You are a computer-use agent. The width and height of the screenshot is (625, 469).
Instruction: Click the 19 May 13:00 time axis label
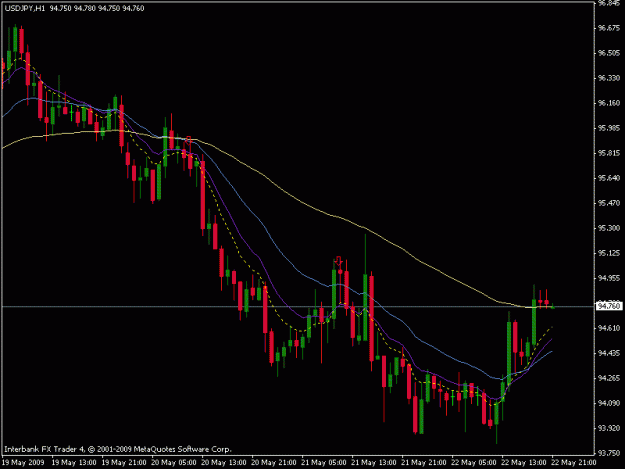(74, 463)
